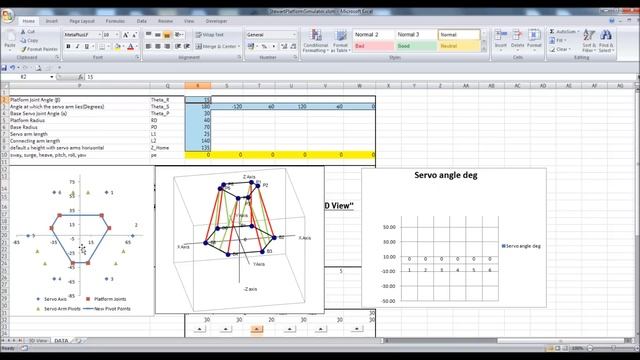This screenshot has width=640, height=360.
Task: Open the text orientation options
Action: (179, 35)
